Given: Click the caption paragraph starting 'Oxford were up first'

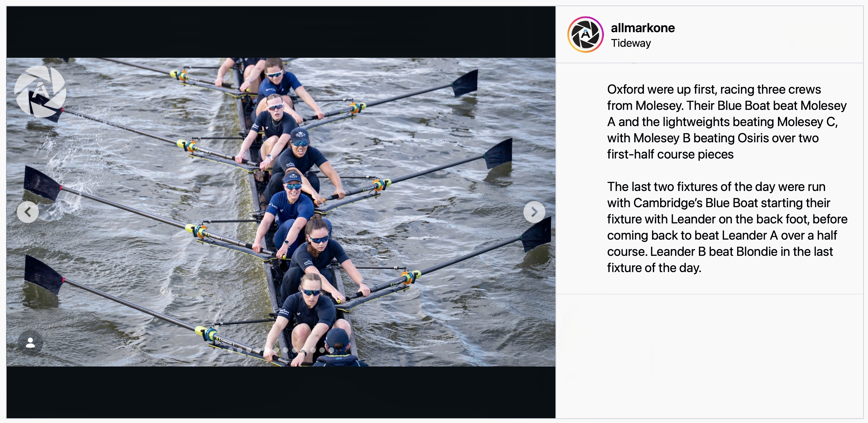Looking at the screenshot, I should point(726,122).
